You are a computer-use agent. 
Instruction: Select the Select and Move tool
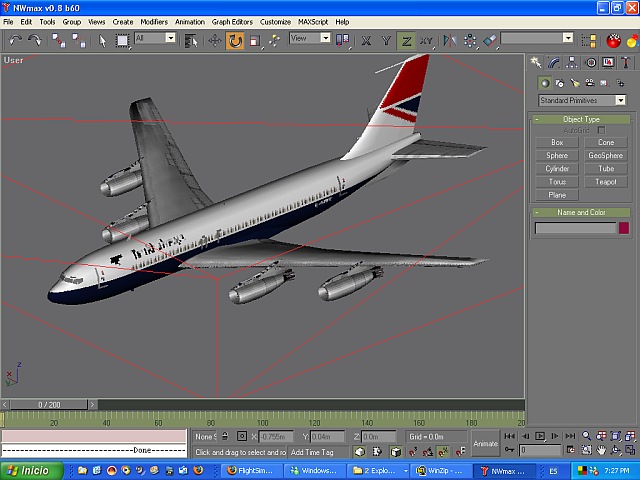pyautogui.click(x=215, y=40)
